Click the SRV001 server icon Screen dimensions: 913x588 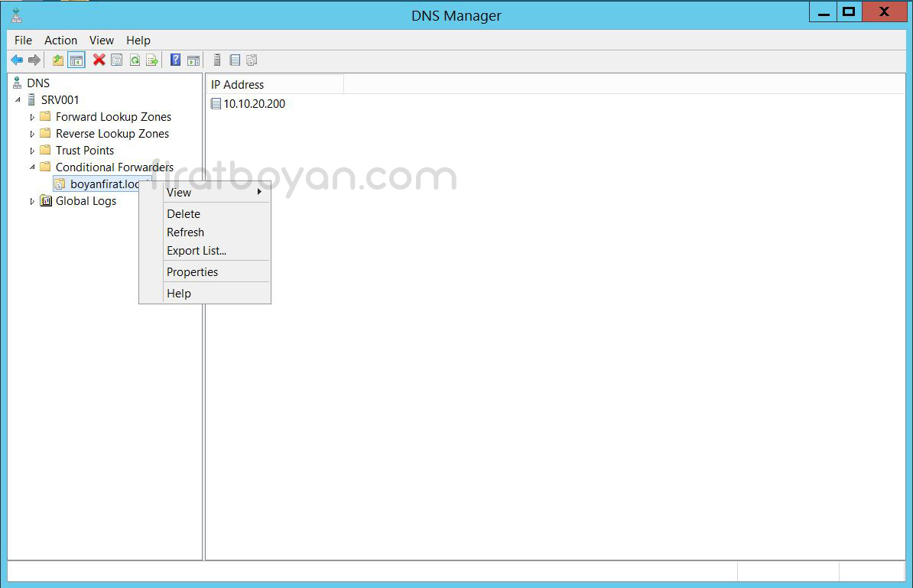point(31,100)
